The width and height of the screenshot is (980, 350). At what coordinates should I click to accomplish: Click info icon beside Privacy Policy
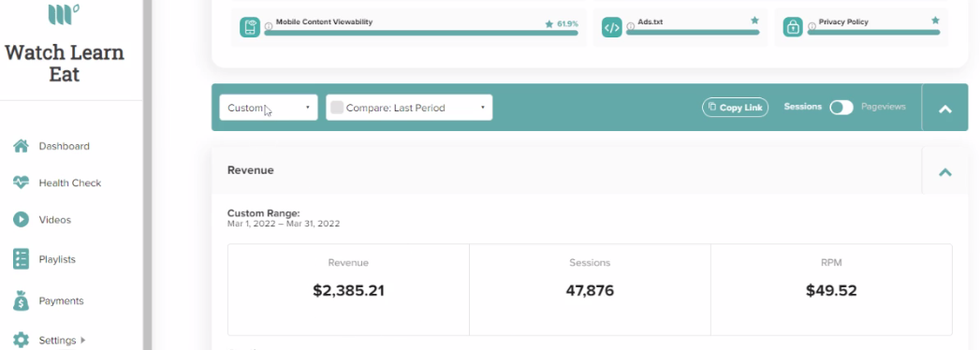click(812, 26)
